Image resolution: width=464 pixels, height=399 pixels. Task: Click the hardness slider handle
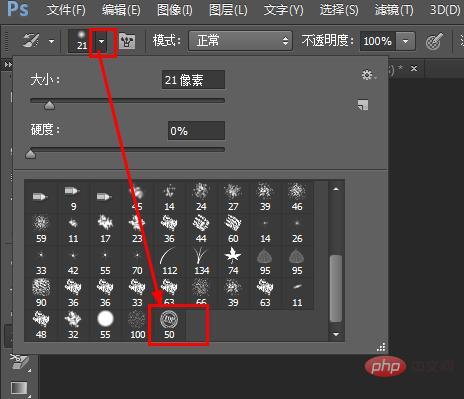(x=30, y=154)
